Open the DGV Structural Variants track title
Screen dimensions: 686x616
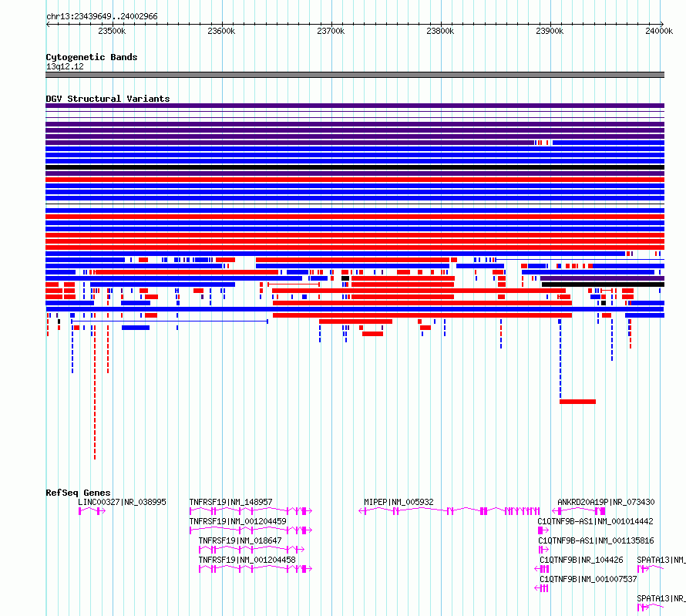click(108, 99)
